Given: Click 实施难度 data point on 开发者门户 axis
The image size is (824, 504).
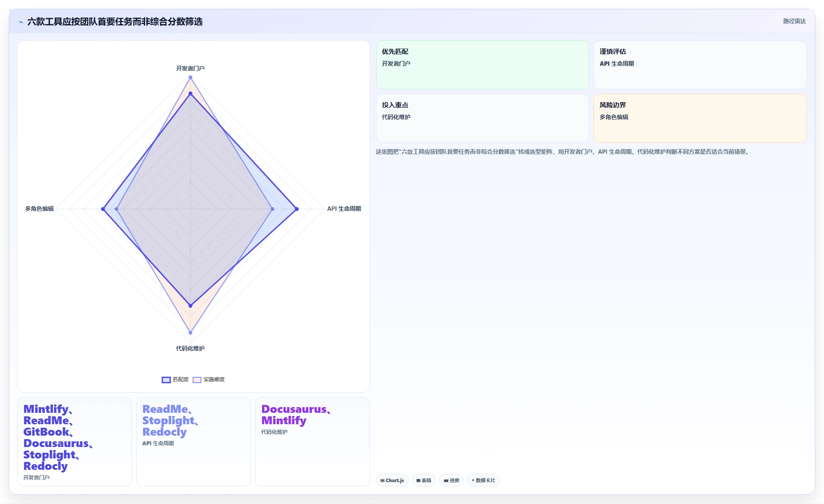Looking at the screenshot, I should 190,77.
